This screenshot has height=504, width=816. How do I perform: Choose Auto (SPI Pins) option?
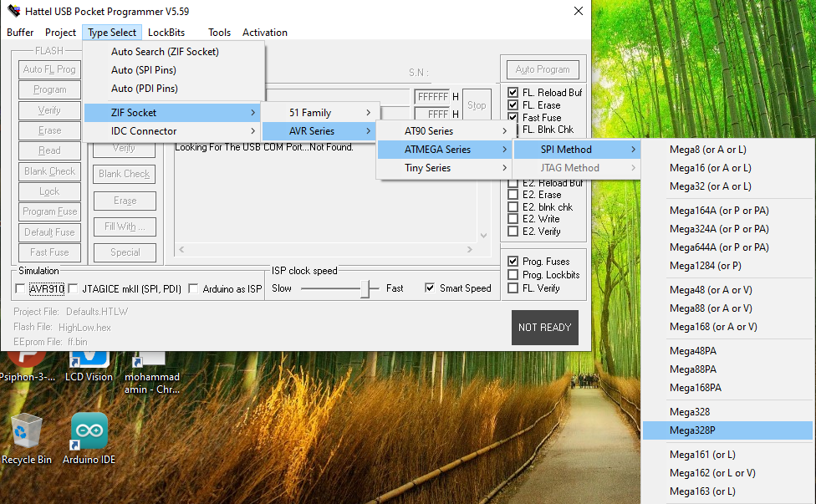pos(174,69)
